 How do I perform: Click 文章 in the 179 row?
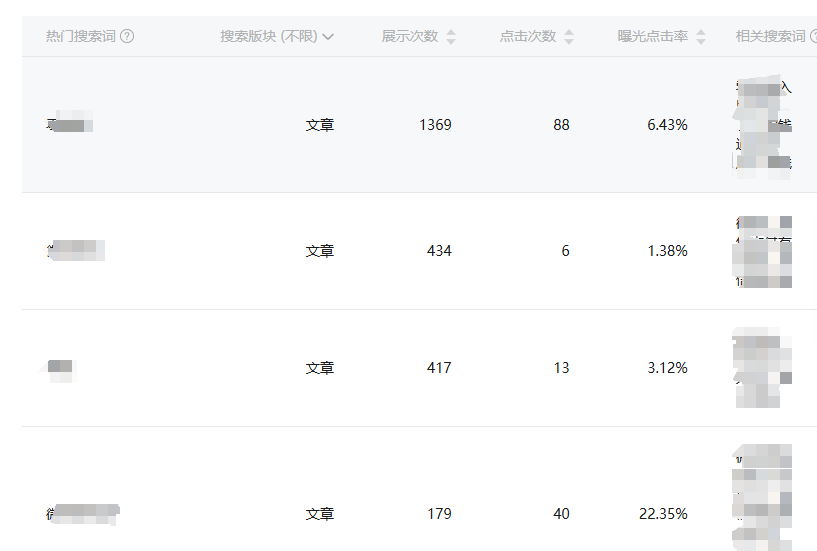[319, 513]
